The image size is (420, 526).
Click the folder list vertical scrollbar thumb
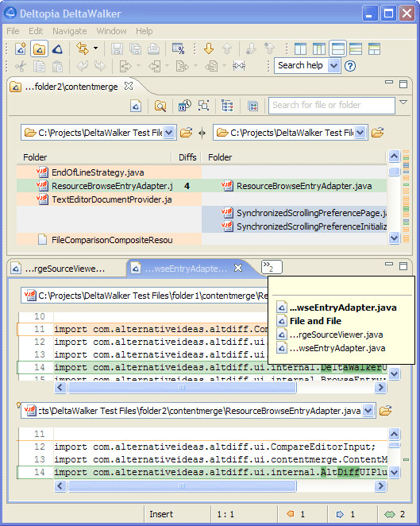(x=394, y=171)
